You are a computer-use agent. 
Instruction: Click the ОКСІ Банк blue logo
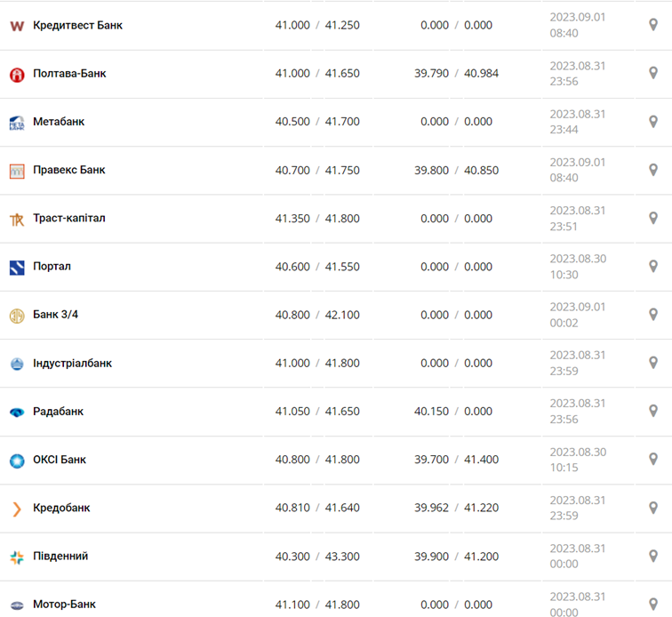coord(17,461)
